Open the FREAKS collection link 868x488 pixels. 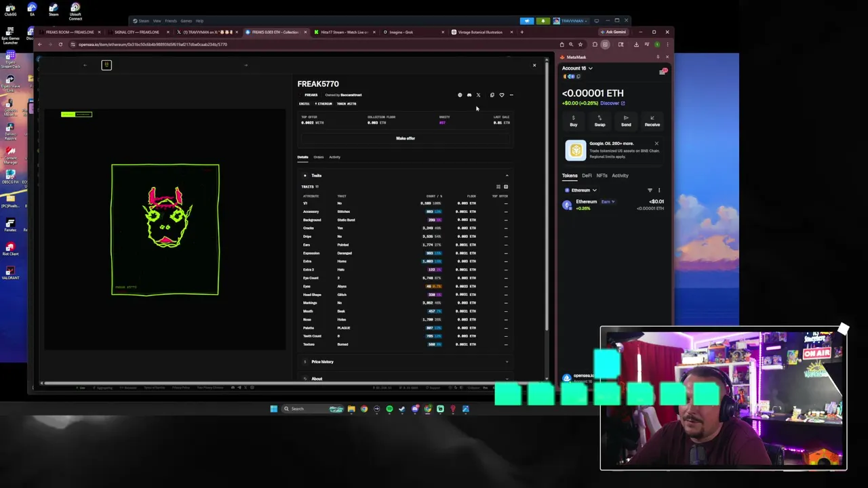coord(311,95)
